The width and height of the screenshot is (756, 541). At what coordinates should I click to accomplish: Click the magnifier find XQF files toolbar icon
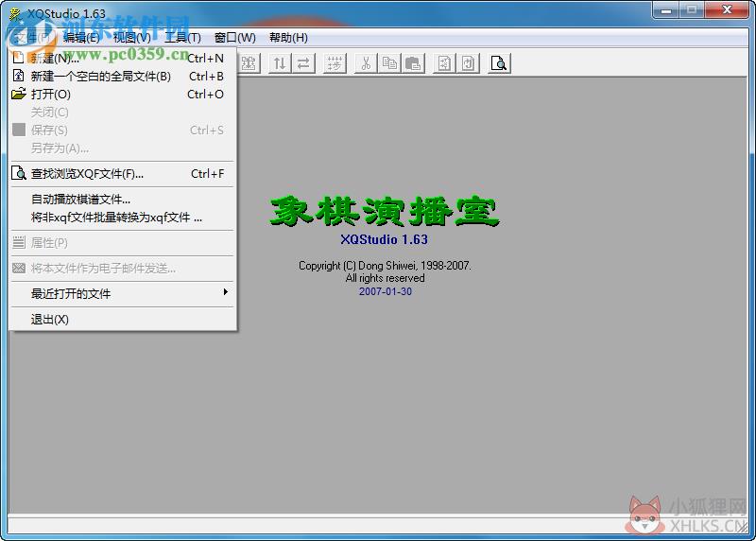pyautogui.click(x=499, y=63)
